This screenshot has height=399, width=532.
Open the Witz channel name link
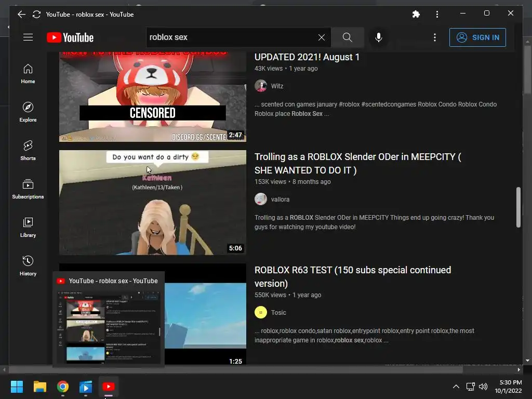[277, 86]
